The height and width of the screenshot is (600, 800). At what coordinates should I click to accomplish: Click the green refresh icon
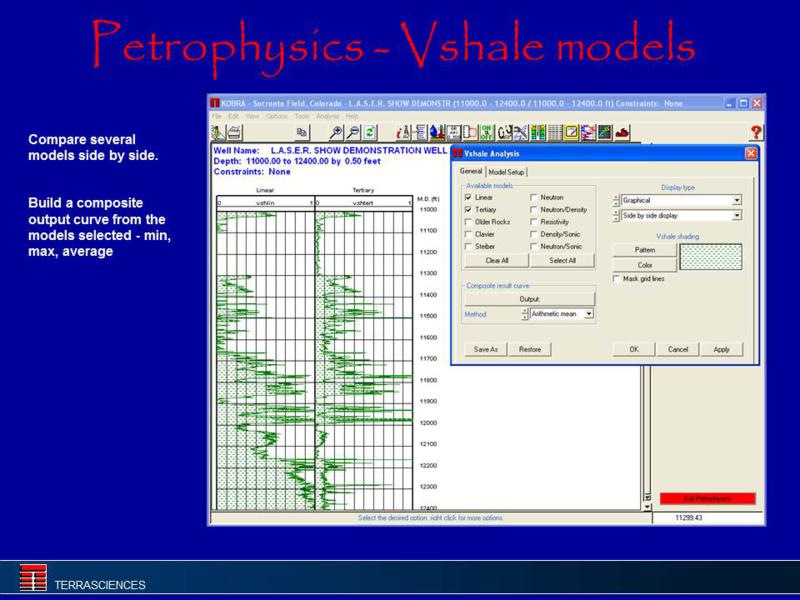point(370,133)
